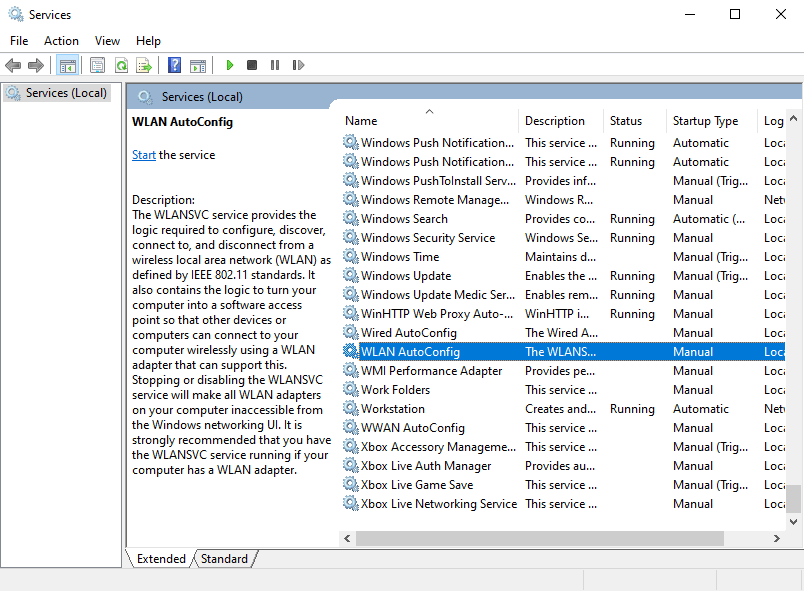804x591 pixels.
Task: Open the Help menu
Action: pyautogui.click(x=148, y=40)
